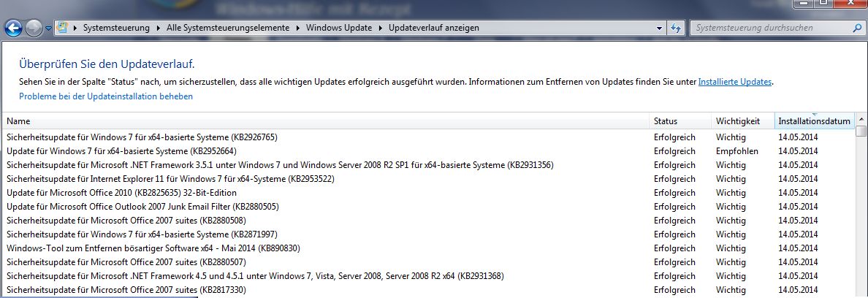This screenshot has width=868, height=298.
Task: Click the search magnifier icon
Action: pyautogui.click(x=857, y=28)
